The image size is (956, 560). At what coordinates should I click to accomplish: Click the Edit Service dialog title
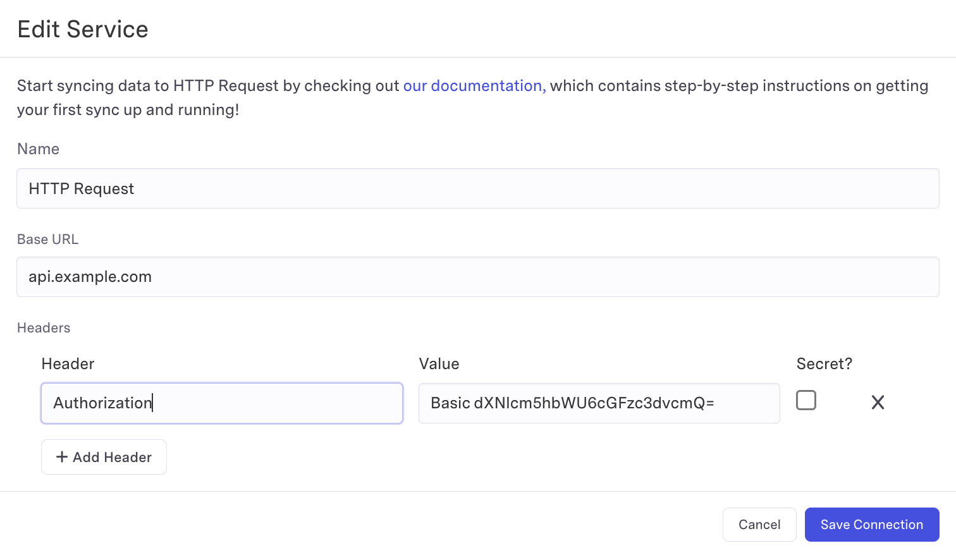(83, 30)
